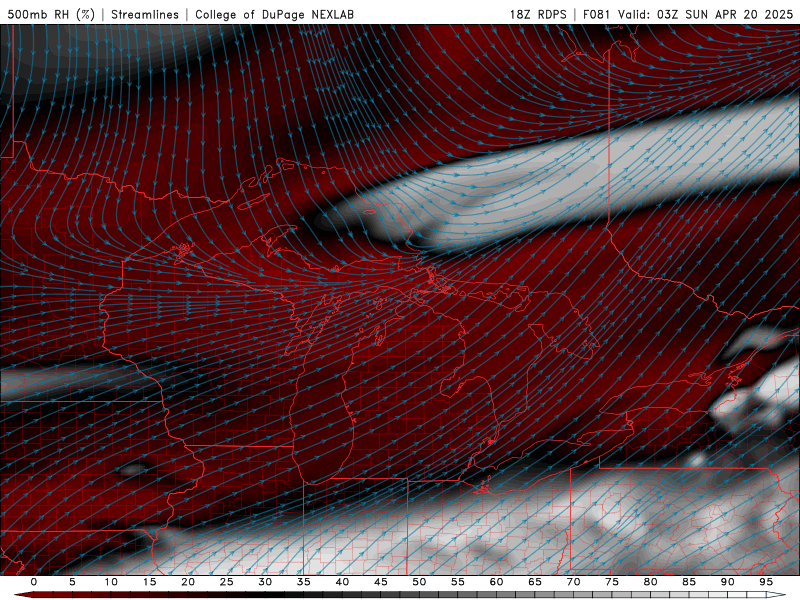Click the colorbar label '45'
Viewport: 800px width, 600px height.
coord(381,582)
